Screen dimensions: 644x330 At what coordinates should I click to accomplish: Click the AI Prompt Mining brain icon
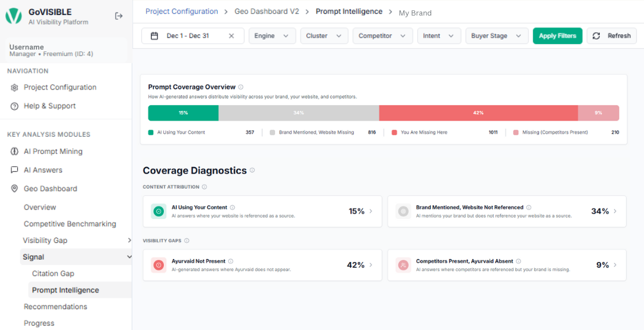pos(14,152)
